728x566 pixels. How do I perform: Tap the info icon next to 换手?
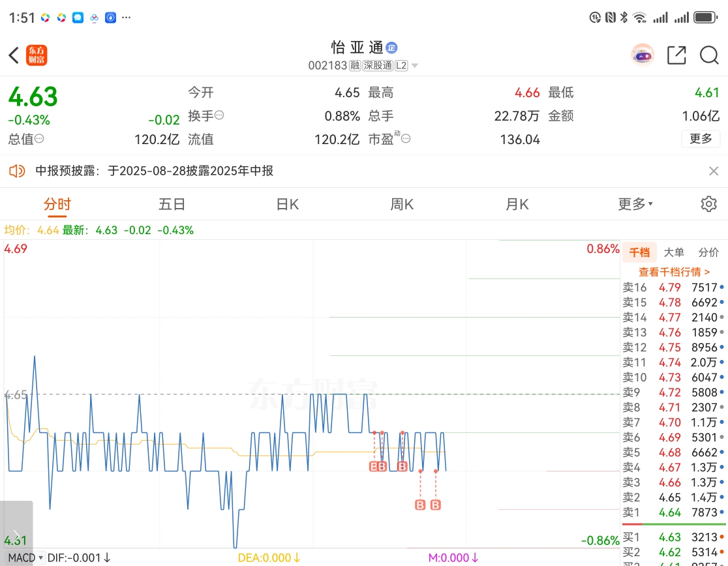click(219, 115)
